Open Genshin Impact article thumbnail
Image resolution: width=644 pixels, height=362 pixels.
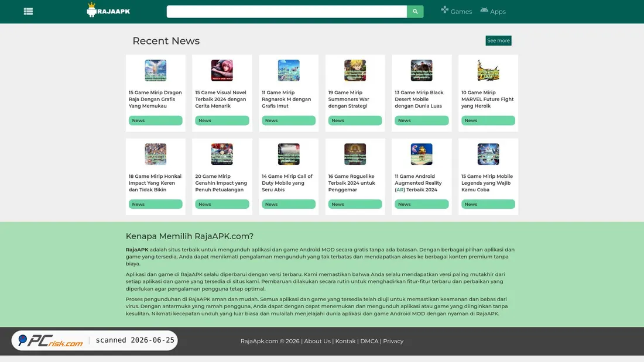pyautogui.click(x=222, y=154)
